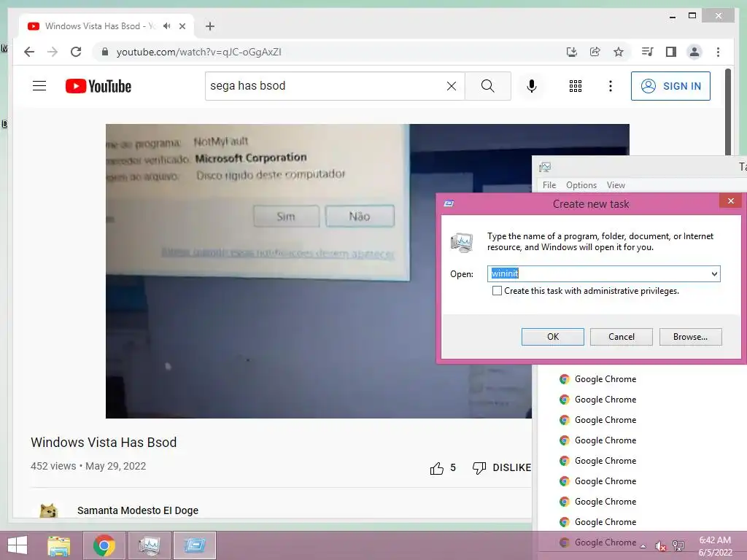Viewport: 747px width, 560px height.
Task: Close the Create new task dialog
Action: pos(730,201)
